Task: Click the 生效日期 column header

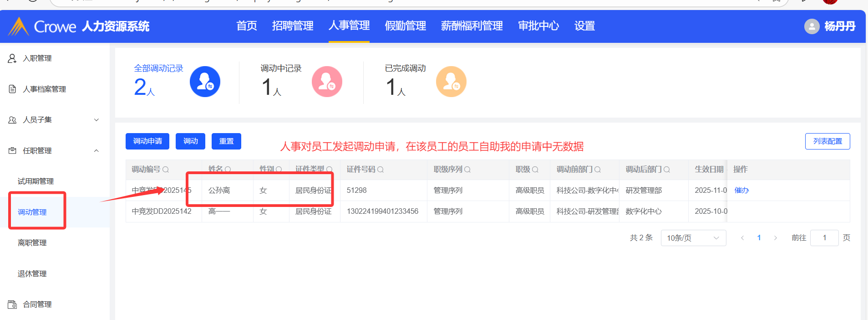Action: [x=709, y=170]
